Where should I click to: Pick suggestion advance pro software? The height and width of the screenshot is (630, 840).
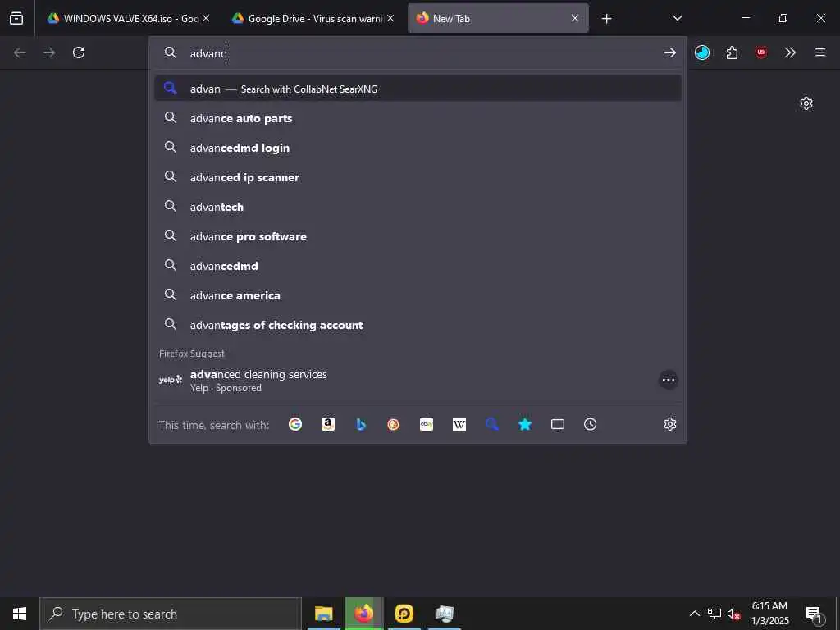point(418,236)
